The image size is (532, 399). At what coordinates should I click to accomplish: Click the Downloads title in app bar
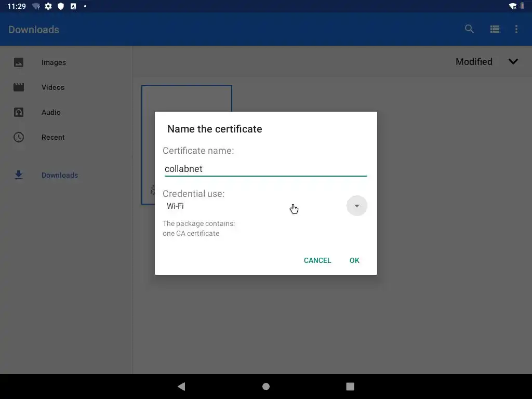point(34,30)
